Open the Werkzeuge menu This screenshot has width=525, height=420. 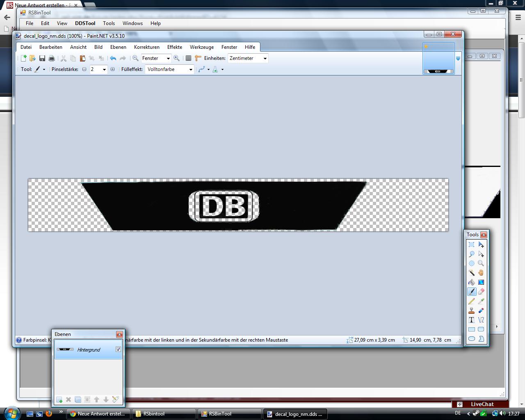point(202,47)
